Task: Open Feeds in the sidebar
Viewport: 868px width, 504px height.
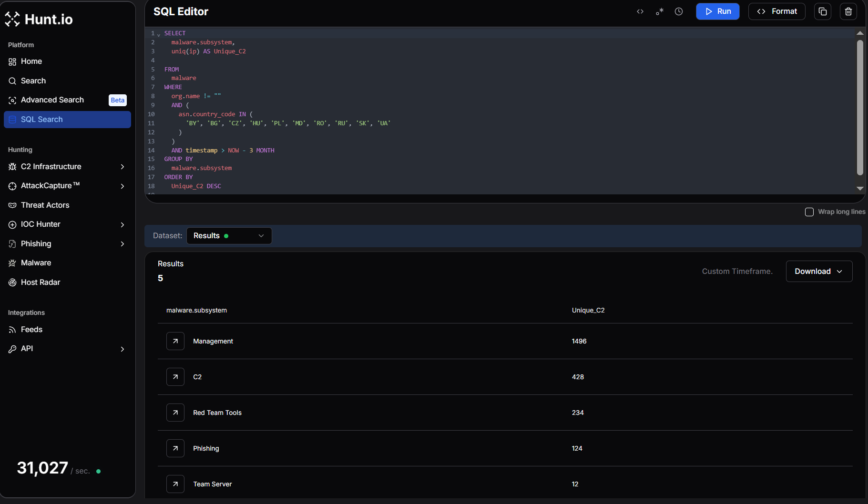Action: [67, 330]
